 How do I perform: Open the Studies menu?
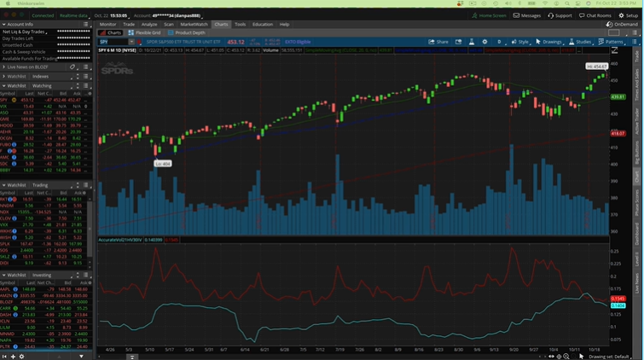[580, 42]
